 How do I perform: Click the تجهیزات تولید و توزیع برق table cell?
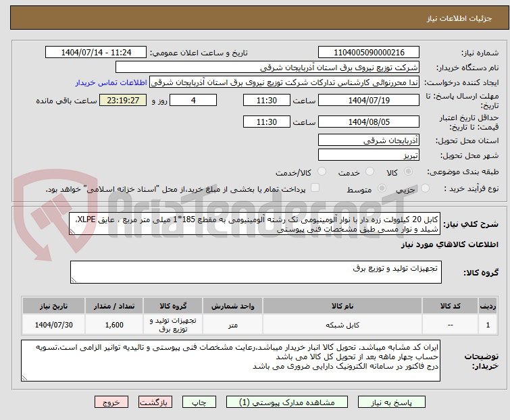[x=173, y=325]
